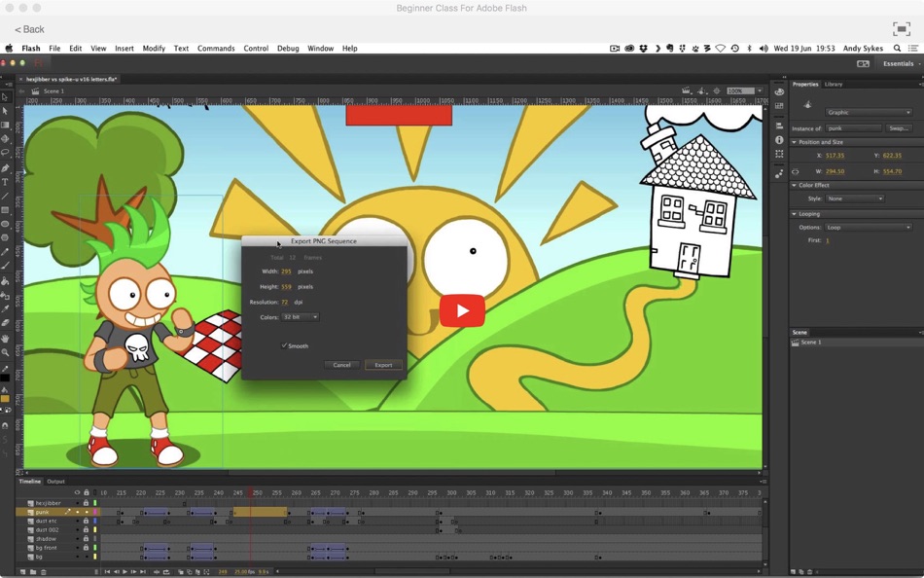Select the punk layer in timeline
924x578 pixels.
43,512
